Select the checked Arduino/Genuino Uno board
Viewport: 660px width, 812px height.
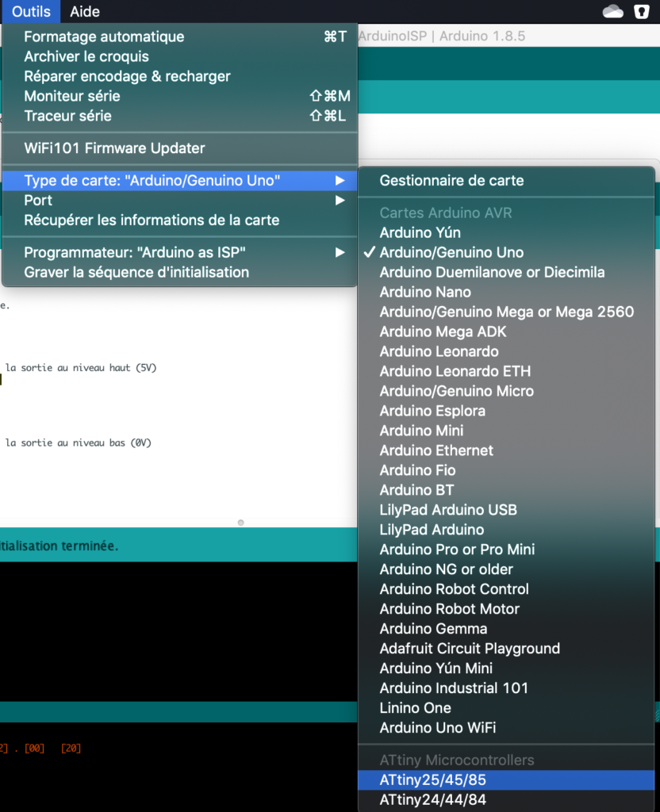451,252
